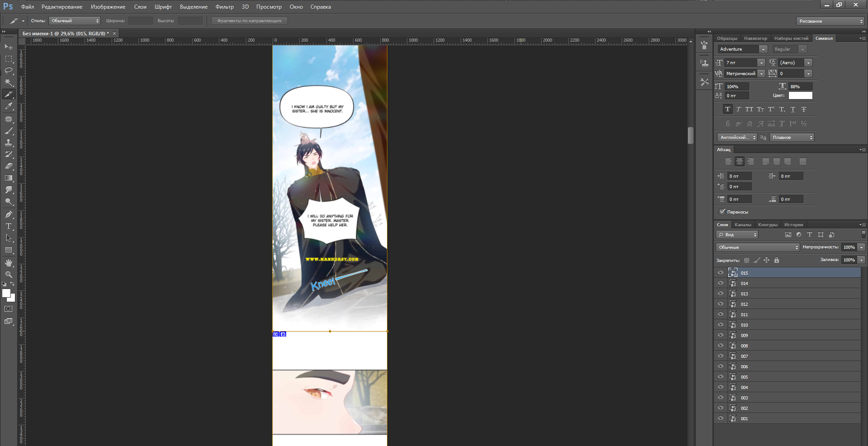This screenshot has width=868, height=446.
Task: Click Фрагменты по направляющим button
Action: 249,21
